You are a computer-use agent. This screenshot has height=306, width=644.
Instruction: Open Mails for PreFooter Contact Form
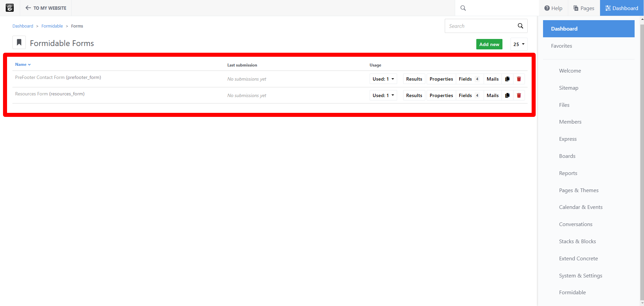pos(493,79)
